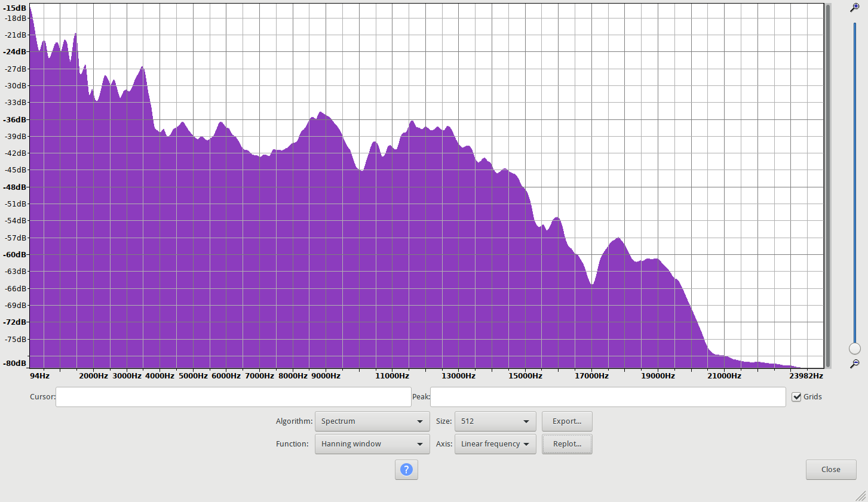Open the Function dropdown showing Hanning window

point(372,444)
